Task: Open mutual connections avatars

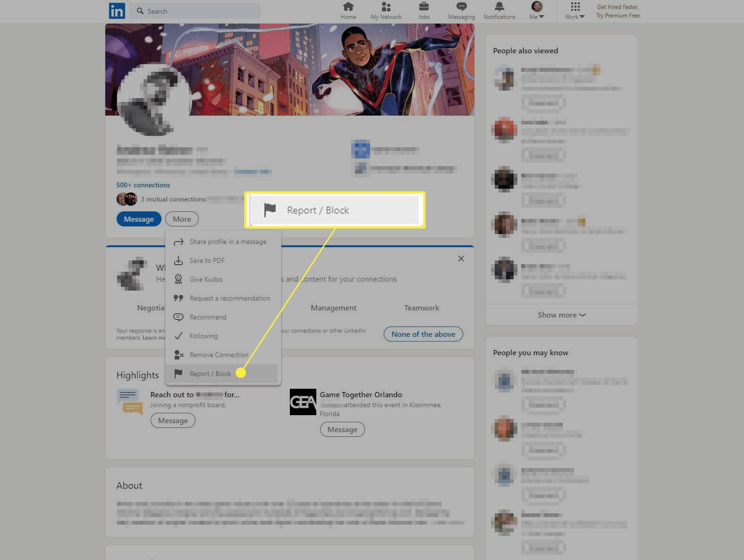Action: click(x=127, y=199)
